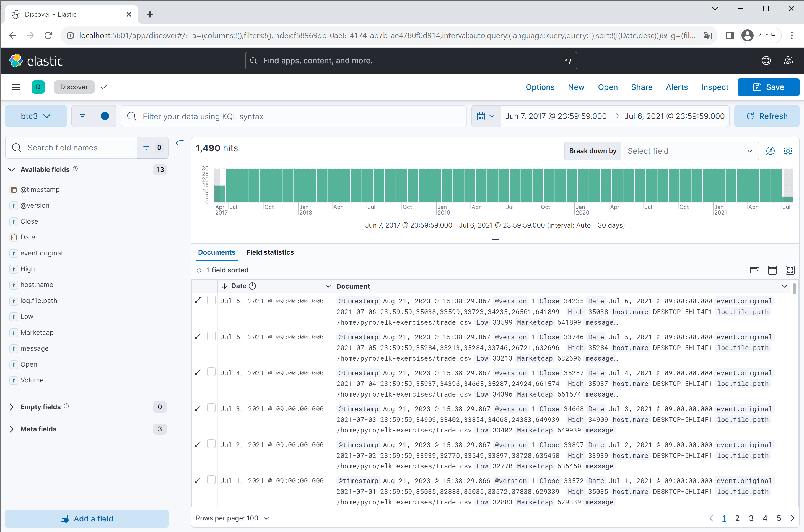Click the edit visualization icon near breakdown
This screenshot has height=532, width=804.
click(x=770, y=151)
